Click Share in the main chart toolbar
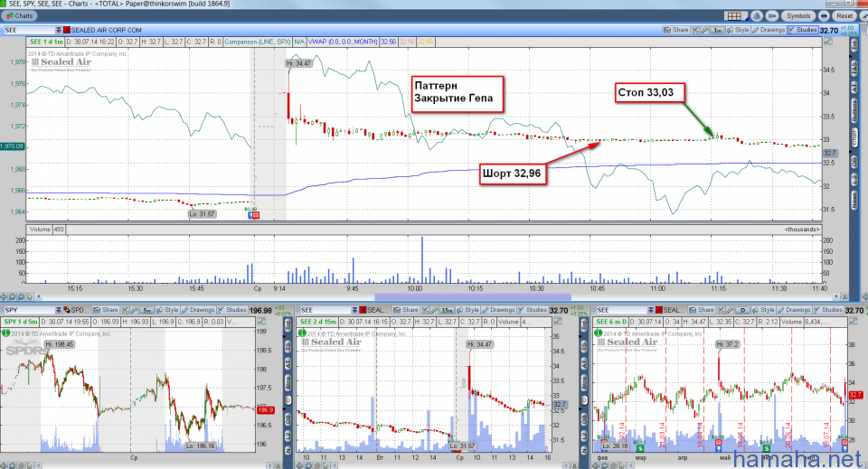The width and height of the screenshot is (868, 469). [x=676, y=30]
